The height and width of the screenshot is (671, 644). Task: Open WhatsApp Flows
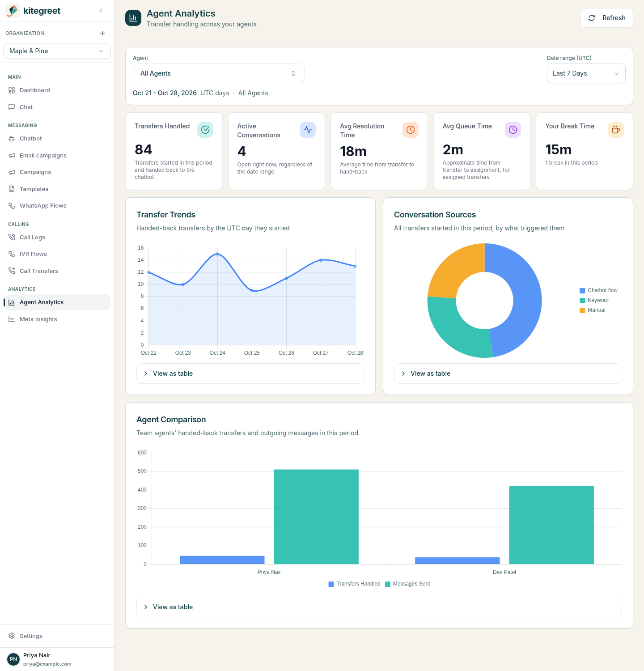[57, 206]
